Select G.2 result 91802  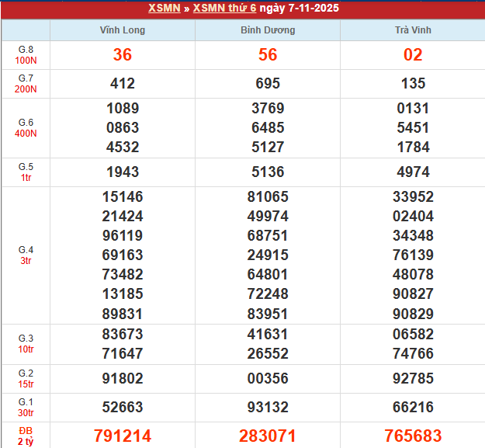click(x=123, y=379)
